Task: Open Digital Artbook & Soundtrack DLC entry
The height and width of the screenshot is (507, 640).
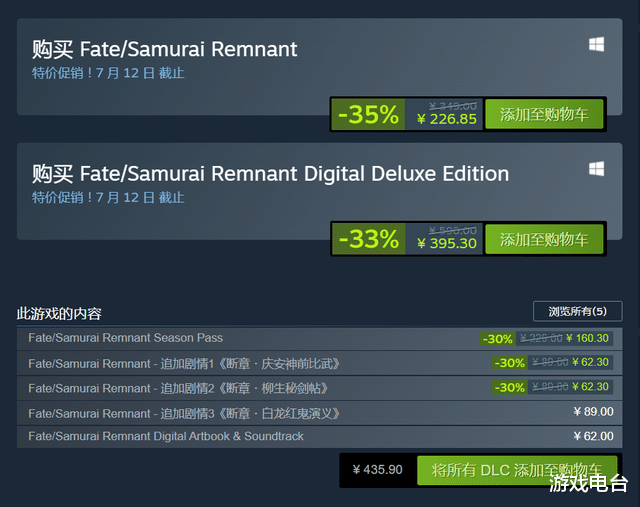Action: coord(320,436)
